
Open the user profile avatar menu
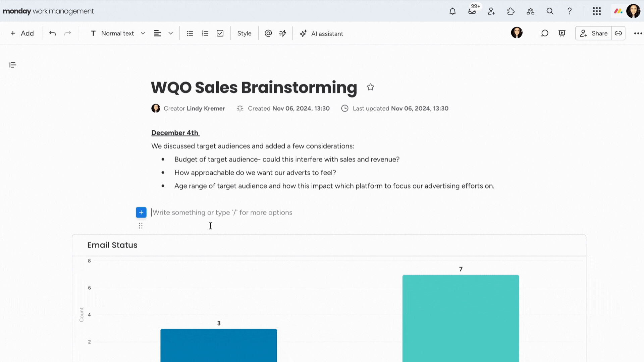633,11
